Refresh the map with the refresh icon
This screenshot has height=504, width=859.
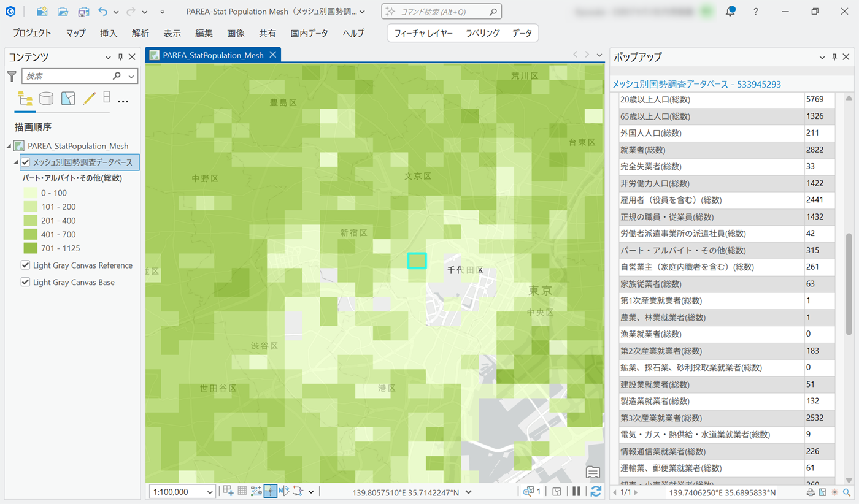click(595, 491)
